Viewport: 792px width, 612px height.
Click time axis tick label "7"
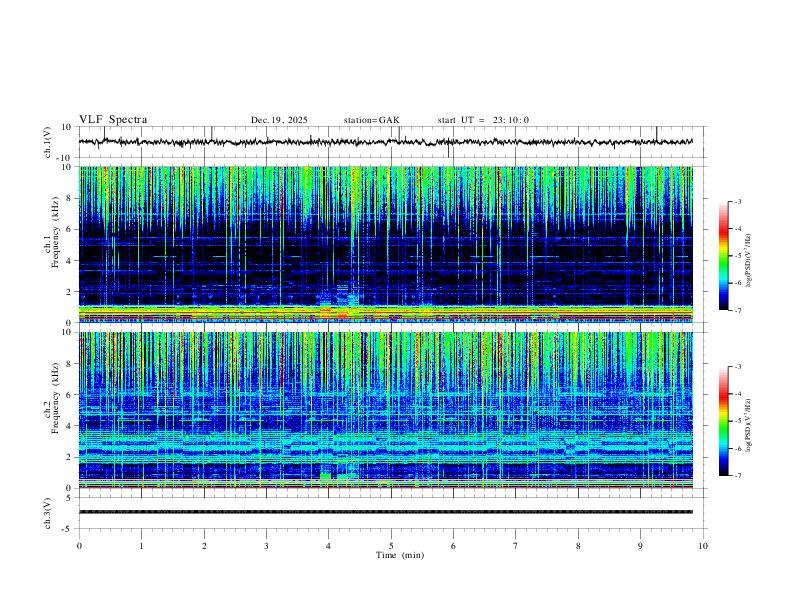pos(516,546)
